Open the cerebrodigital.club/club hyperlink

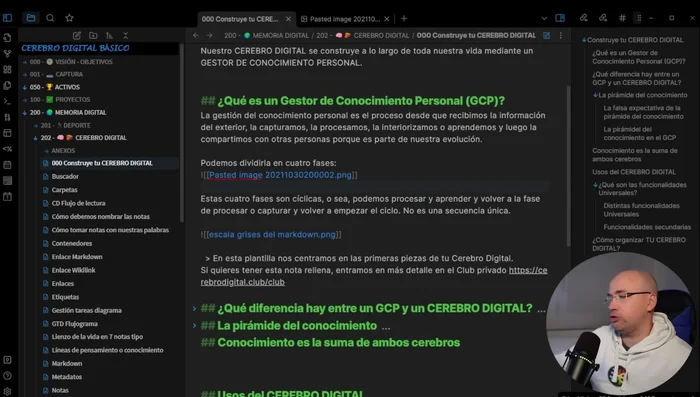point(374,276)
